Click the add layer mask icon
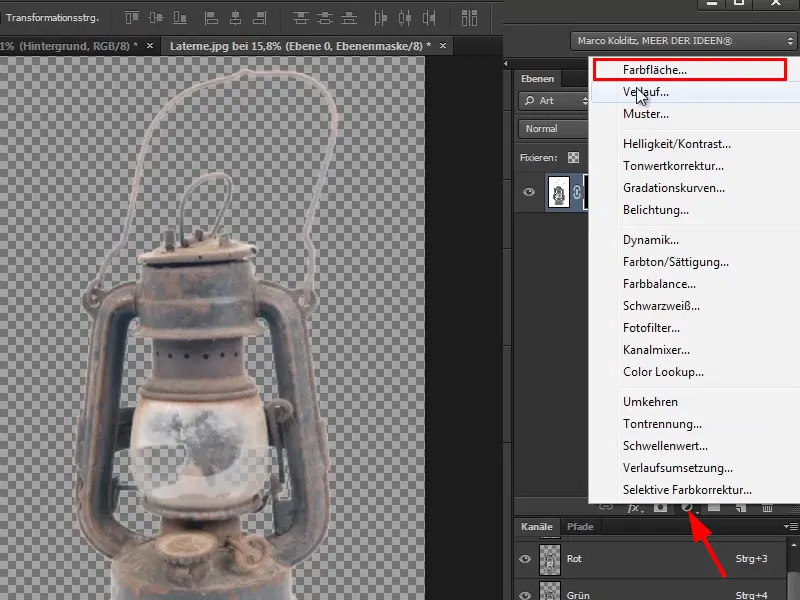The height and width of the screenshot is (600, 800). [660, 507]
